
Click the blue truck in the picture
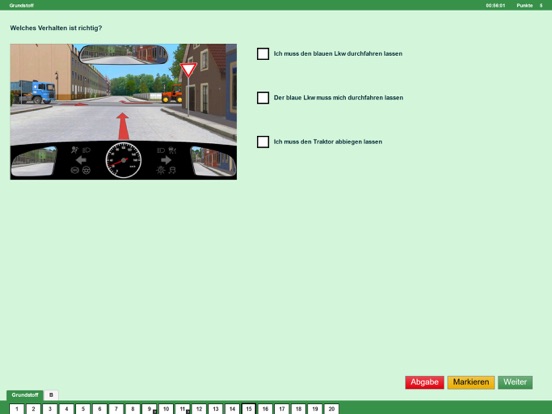[33, 92]
